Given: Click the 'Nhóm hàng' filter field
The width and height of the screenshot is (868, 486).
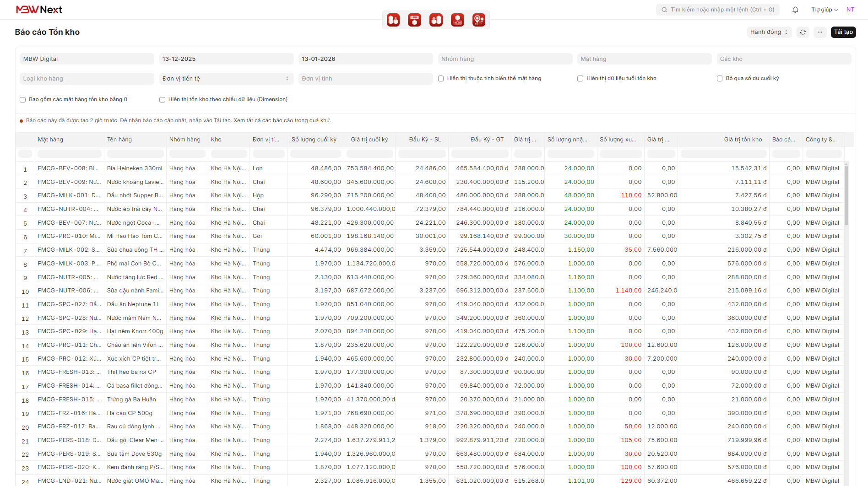Looking at the screenshot, I should click(505, 59).
